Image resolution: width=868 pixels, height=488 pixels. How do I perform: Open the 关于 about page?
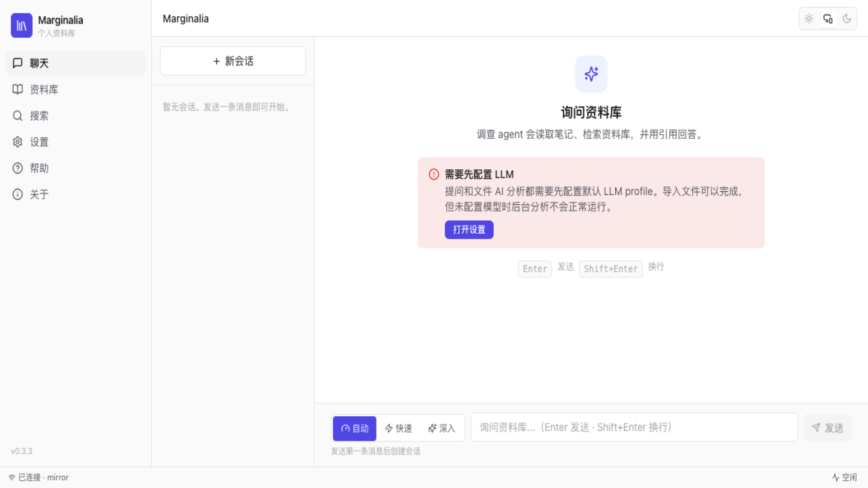pos(75,194)
